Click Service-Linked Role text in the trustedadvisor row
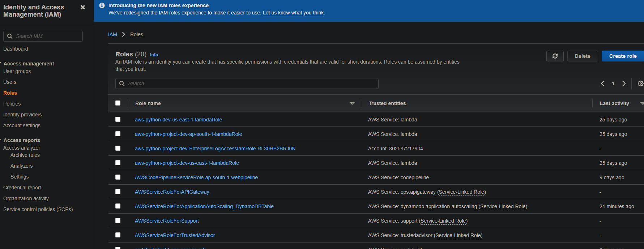Screen dimensions: 644x249 point(458,235)
